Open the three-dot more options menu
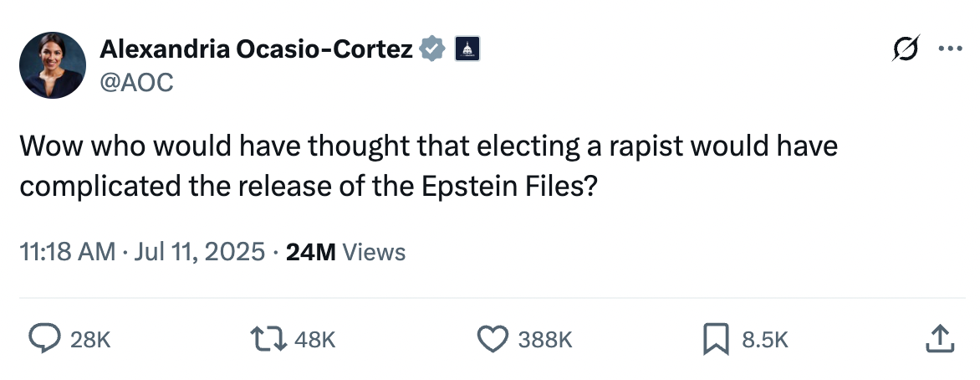 coord(951,49)
